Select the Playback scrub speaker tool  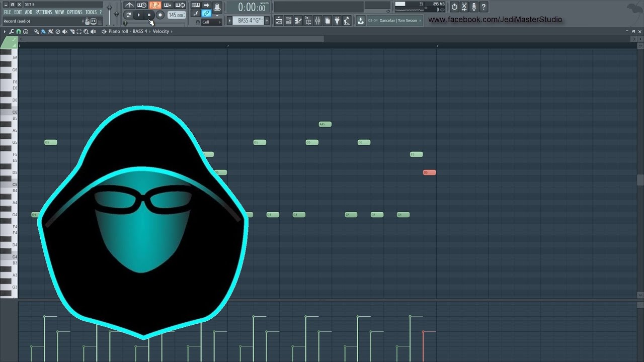(x=93, y=31)
